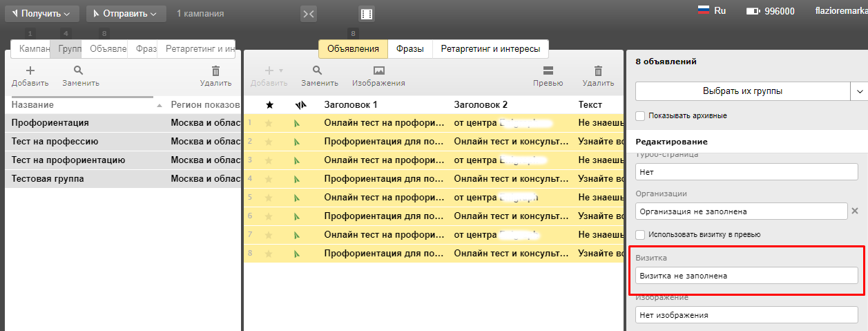Screen dimensions: 868x331
Task: Switch to Кампании tab in left panel
Action: 31,49
